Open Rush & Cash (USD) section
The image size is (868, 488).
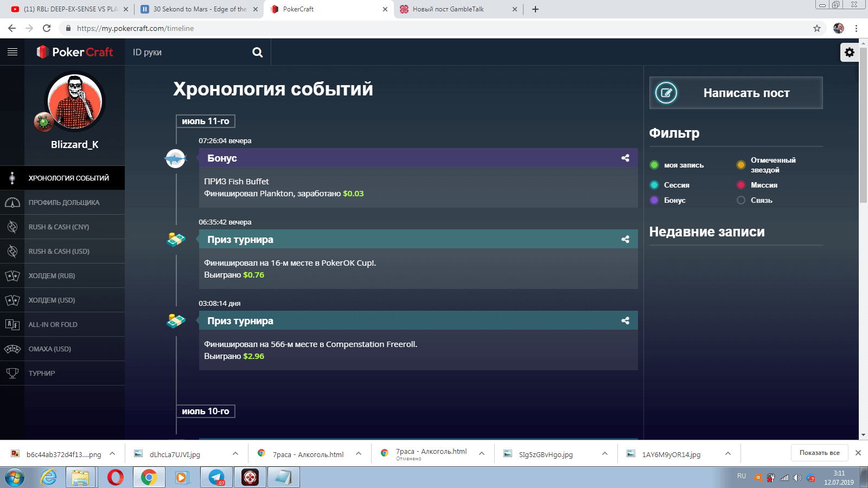point(62,251)
